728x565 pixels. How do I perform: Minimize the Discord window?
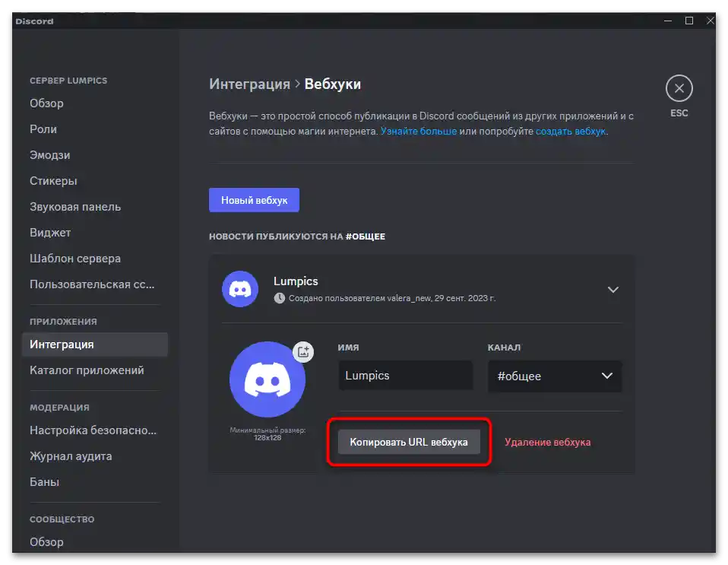(x=668, y=21)
